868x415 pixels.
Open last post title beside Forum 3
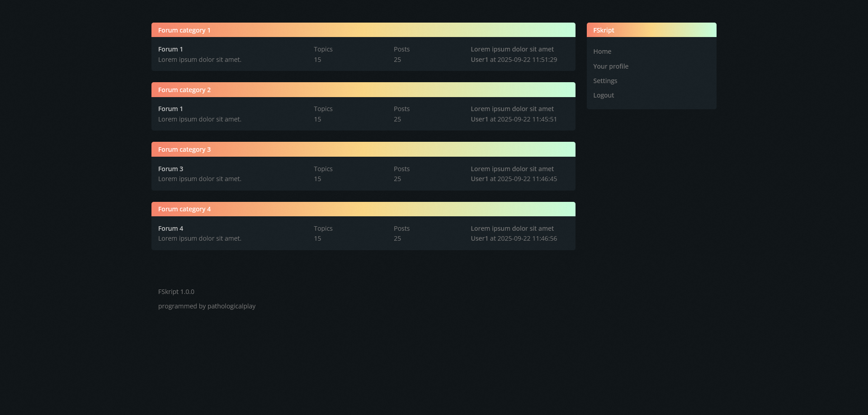512,169
